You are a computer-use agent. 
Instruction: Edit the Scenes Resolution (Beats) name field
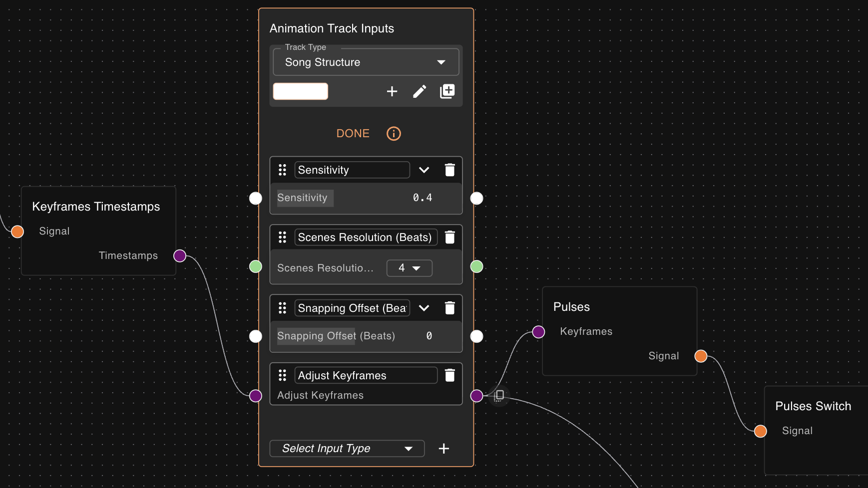(x=366, y=238)
